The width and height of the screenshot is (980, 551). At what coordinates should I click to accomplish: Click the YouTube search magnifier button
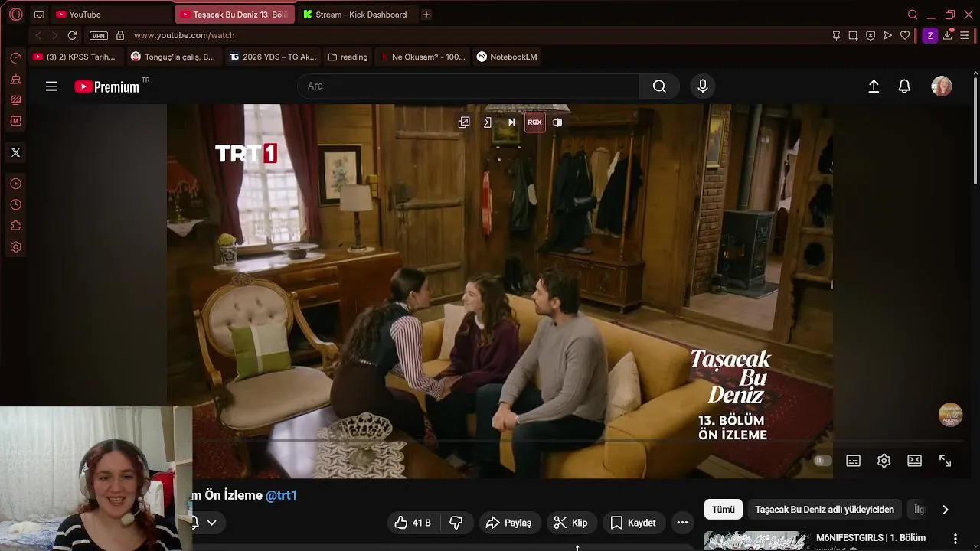[659, 86]
